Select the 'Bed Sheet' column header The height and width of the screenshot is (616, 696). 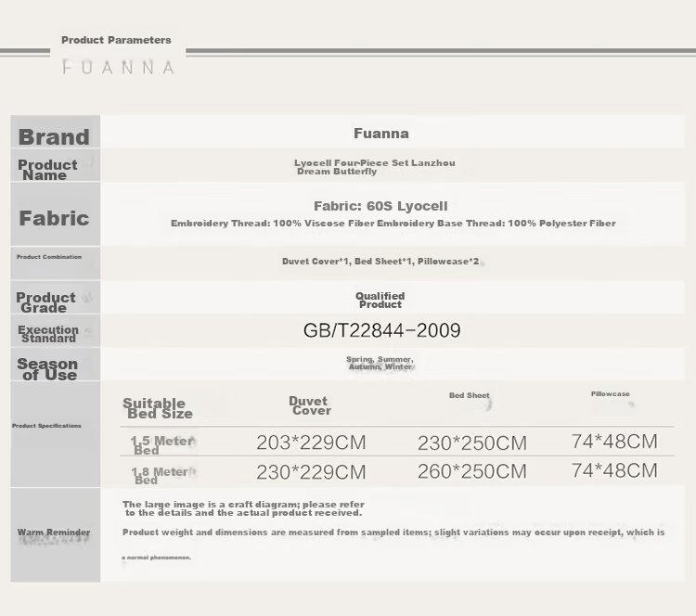coord(470,395)
